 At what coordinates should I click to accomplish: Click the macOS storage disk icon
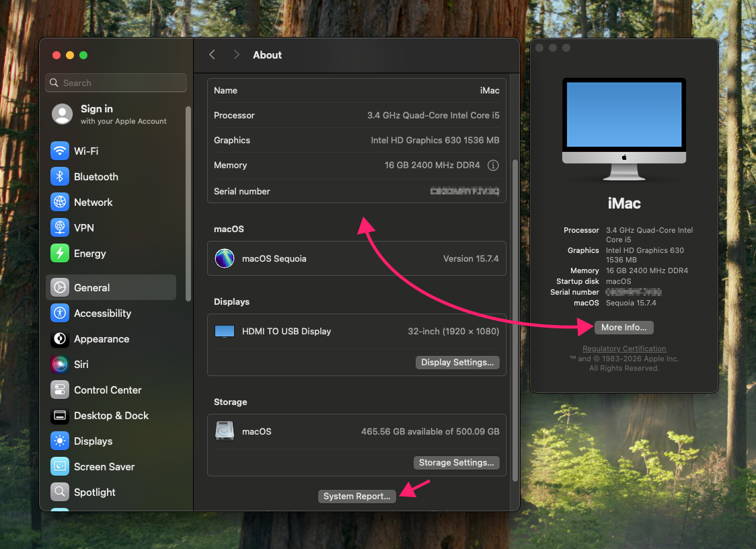point(225,431)
